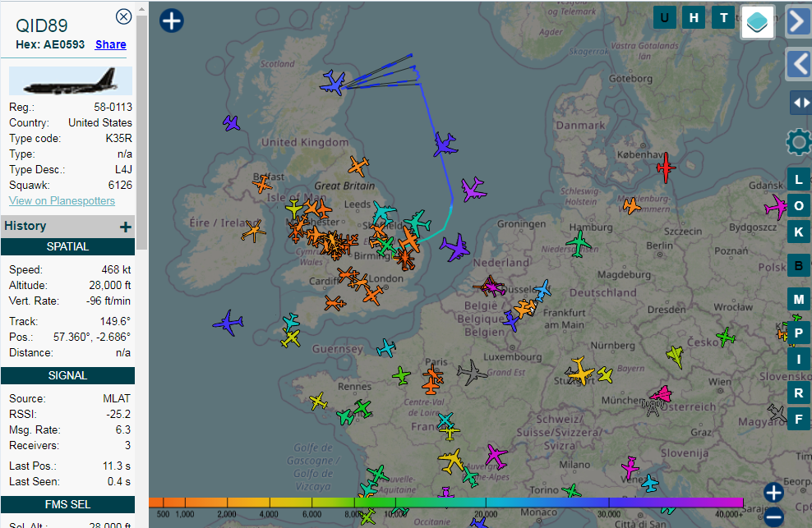
Task: Expand the History section with plus icon
Action: tap(125, 227)
